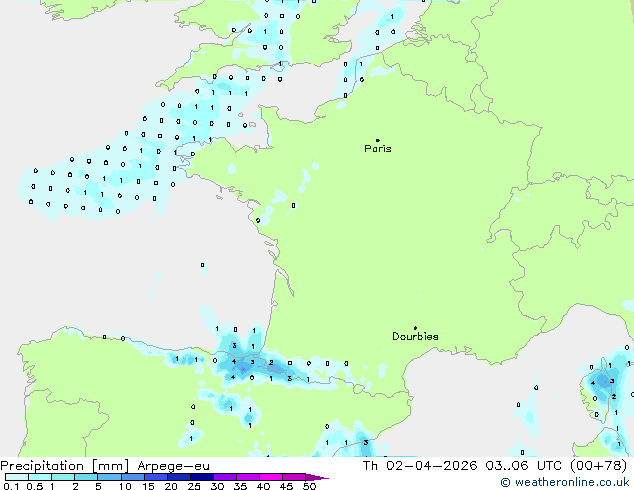Select the 2 to 5 legend color swatch
Screen dimensions: 634x490
[x=86, y=477]
